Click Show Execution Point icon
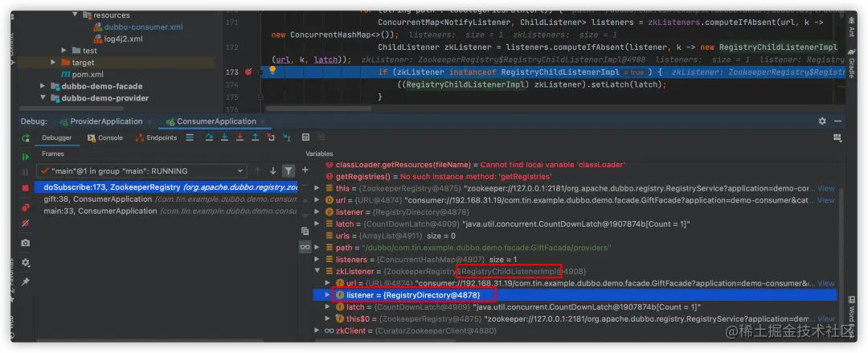 [190, 138]
